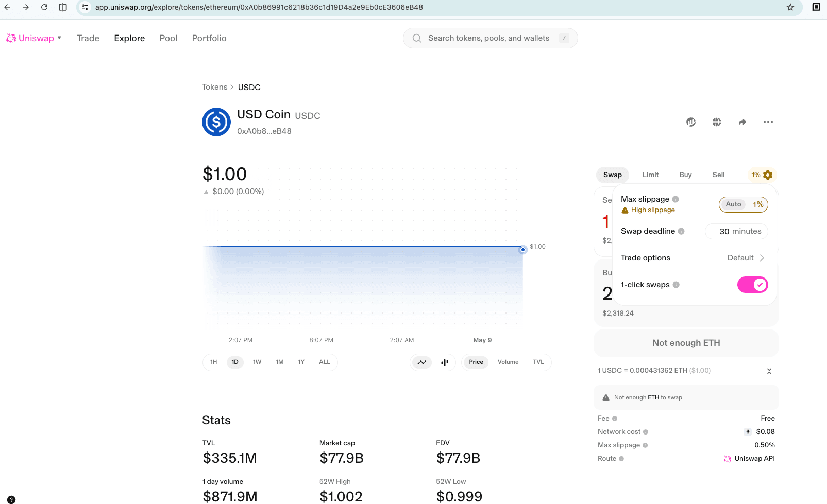Click the Uniswap unicorn logo

pos(11,38)
